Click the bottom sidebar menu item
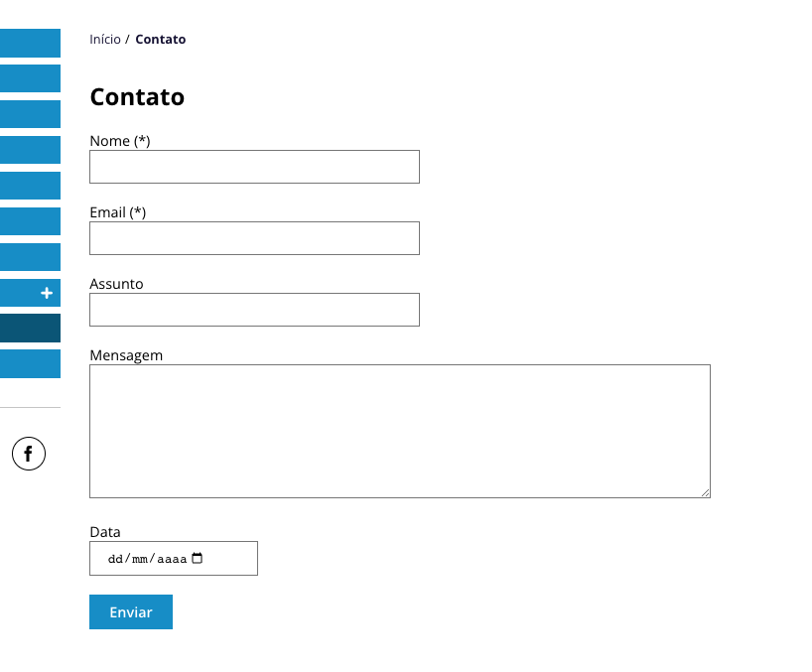Screen dimensions: 812x672 pos(30,363)
